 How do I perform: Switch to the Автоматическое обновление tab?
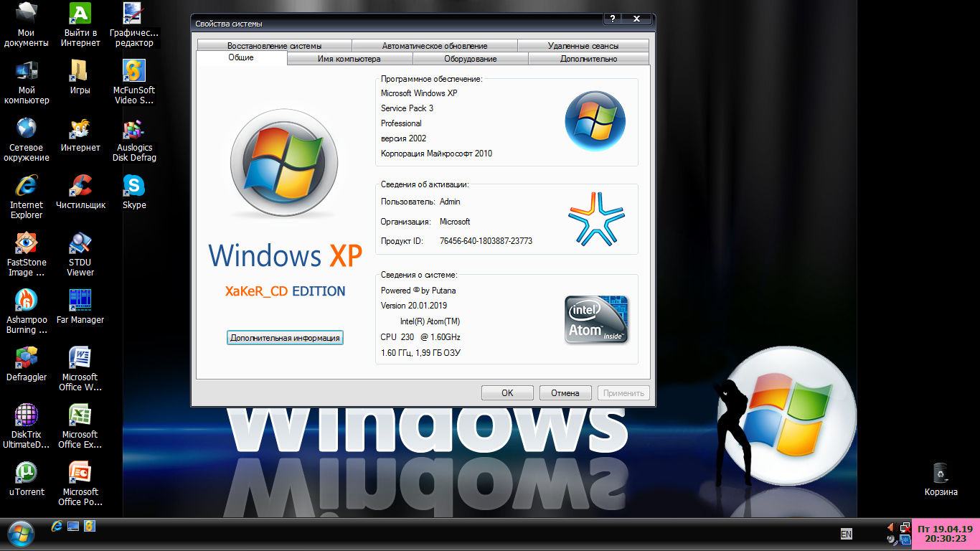pyautogui.click(x=435, y=46)
